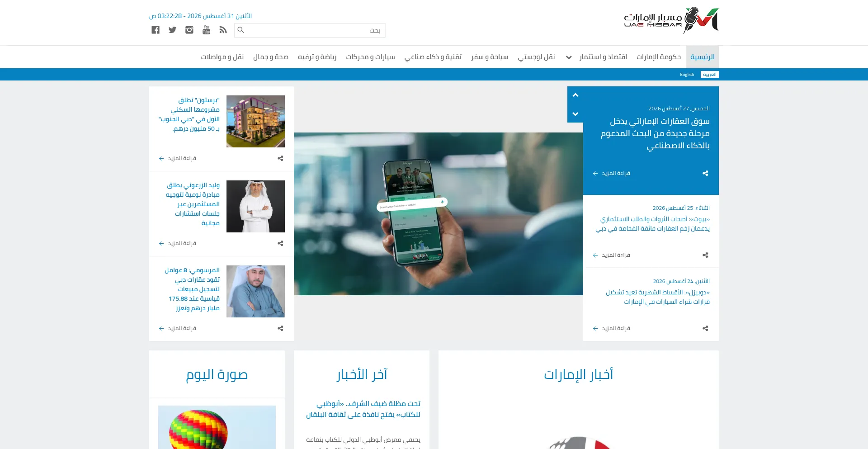Viewport: 868px width, 449px height.
Task: Open the hot air balloon photo of the day
Action: tap(217, 427)
